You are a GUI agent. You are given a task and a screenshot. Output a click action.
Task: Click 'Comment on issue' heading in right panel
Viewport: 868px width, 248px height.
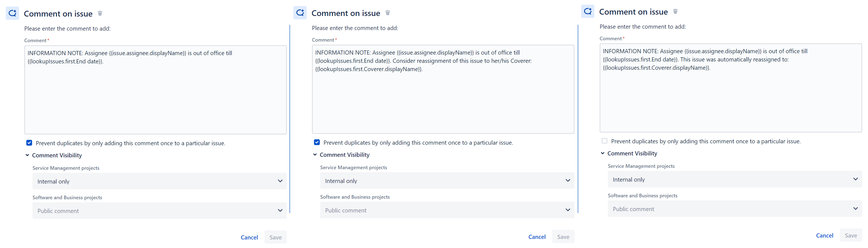[x=634, y=12]
